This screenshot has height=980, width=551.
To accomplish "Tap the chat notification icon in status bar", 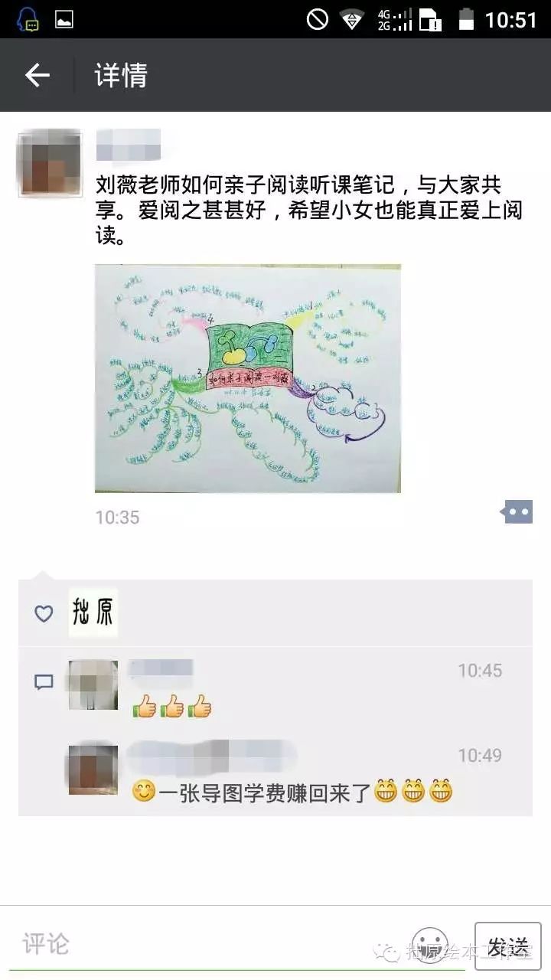I will point(28,19).
